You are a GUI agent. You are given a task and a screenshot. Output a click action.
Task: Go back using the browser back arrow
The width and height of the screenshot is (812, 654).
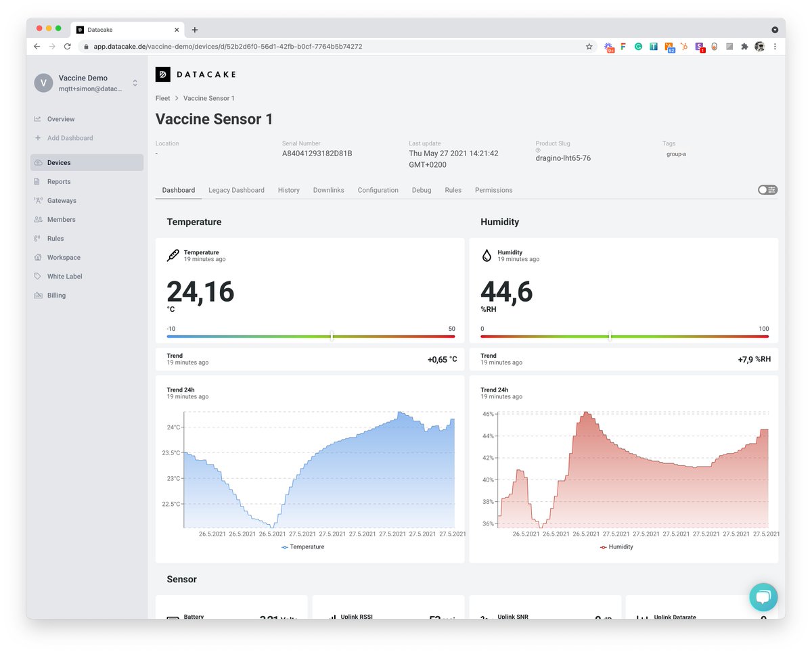pyautogui.click(x=37, y=47)
